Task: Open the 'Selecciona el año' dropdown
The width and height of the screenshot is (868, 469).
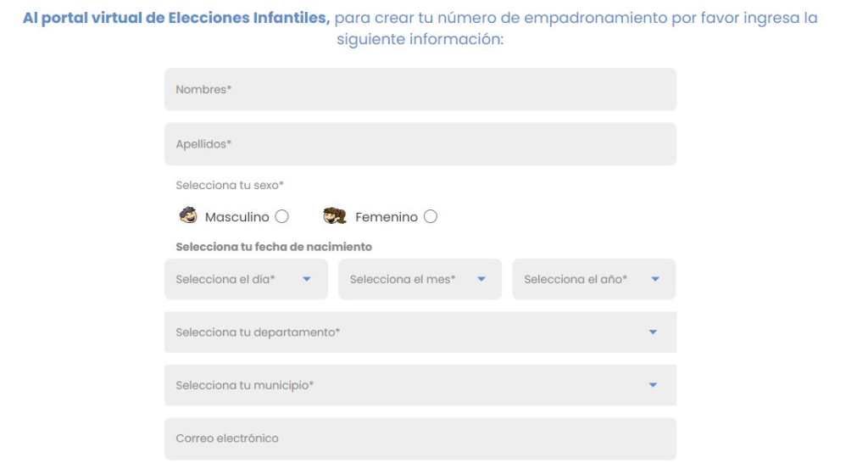Action: pyautogui.click(x=585, y=279)
